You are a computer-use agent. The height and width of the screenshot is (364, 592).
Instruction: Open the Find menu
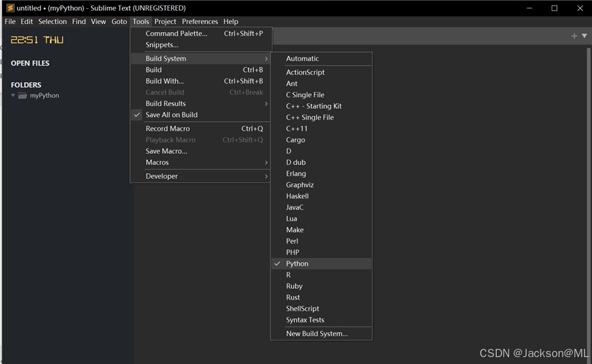[x=79, y=21]
